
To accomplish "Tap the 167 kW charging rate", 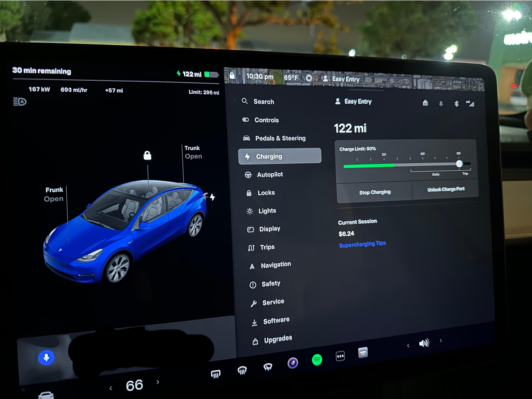I will pyautogui.click(x=39, y=89).
